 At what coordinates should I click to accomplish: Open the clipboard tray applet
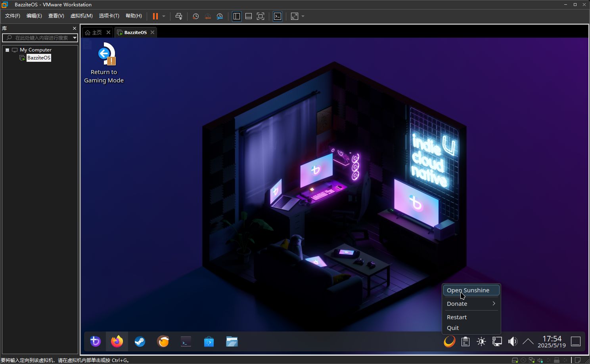click(465, 341)
